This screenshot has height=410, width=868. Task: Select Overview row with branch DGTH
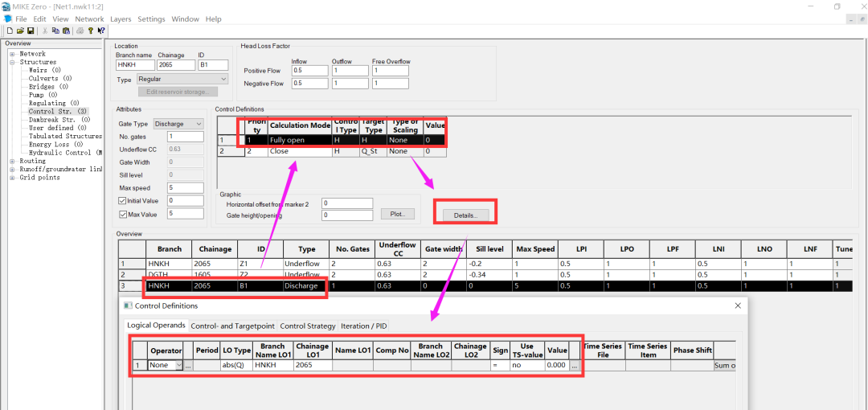(485, 275)
